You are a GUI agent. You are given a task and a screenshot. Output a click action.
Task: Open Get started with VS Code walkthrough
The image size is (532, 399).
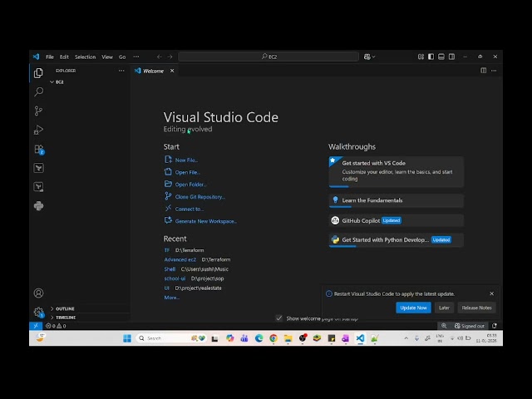coord(396,172)
